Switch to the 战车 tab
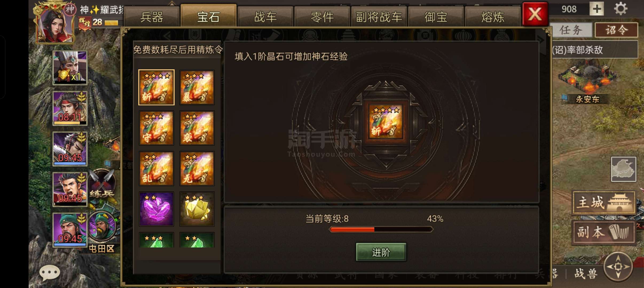The image size is (644, 288). (x=265, y=17)
